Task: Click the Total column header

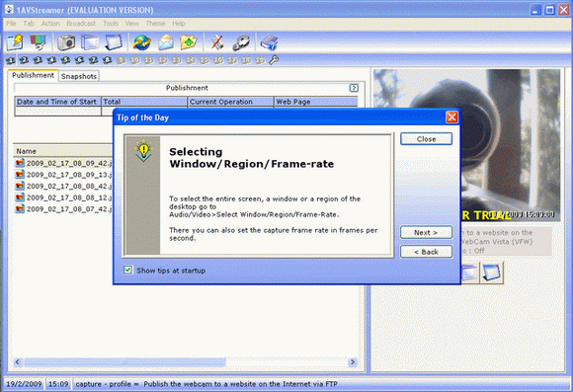Action: (x=144, y=102)
